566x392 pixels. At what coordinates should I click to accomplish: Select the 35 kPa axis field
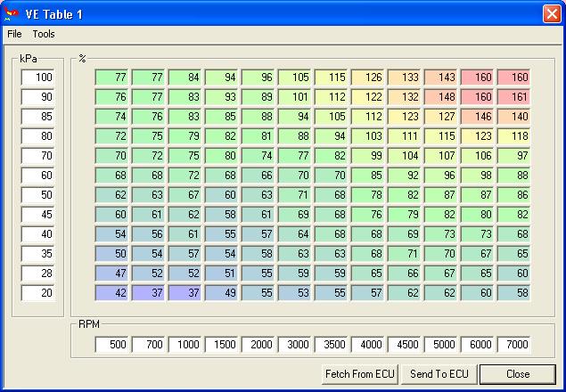coord(37,254)
